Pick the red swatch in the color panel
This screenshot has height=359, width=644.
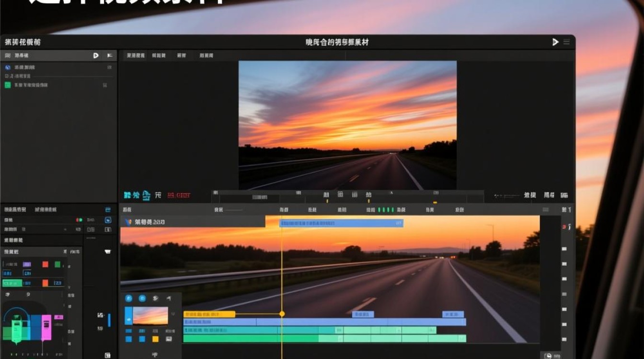45,264
